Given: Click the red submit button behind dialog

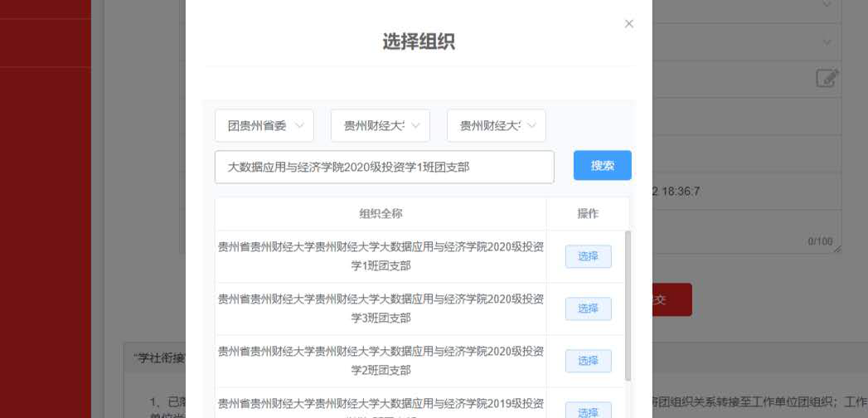Looking at the screenshot, I should tap(672, 300).
